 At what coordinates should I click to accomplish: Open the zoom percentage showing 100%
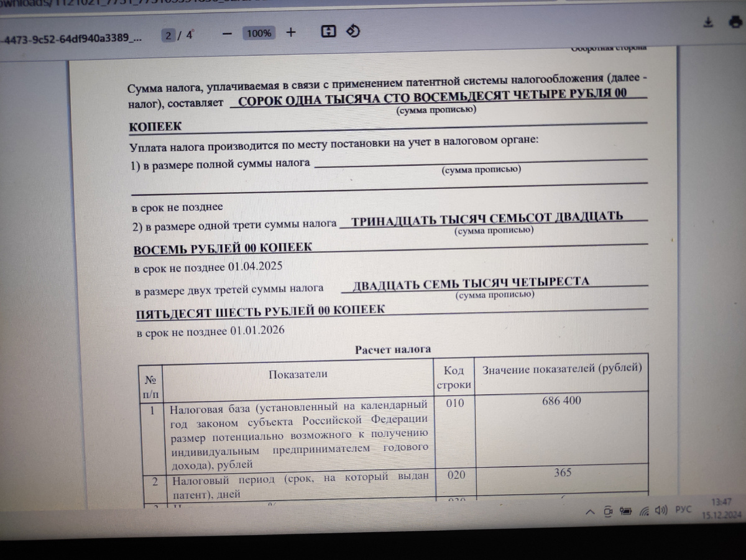coord(259,33)
